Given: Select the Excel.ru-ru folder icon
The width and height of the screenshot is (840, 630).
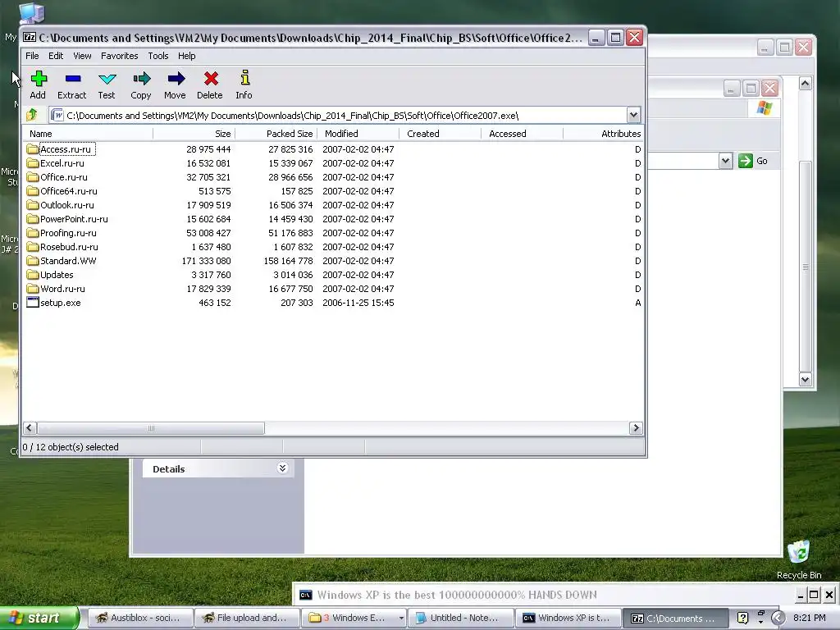Looking at the screenshot, I should pos(33,163).
